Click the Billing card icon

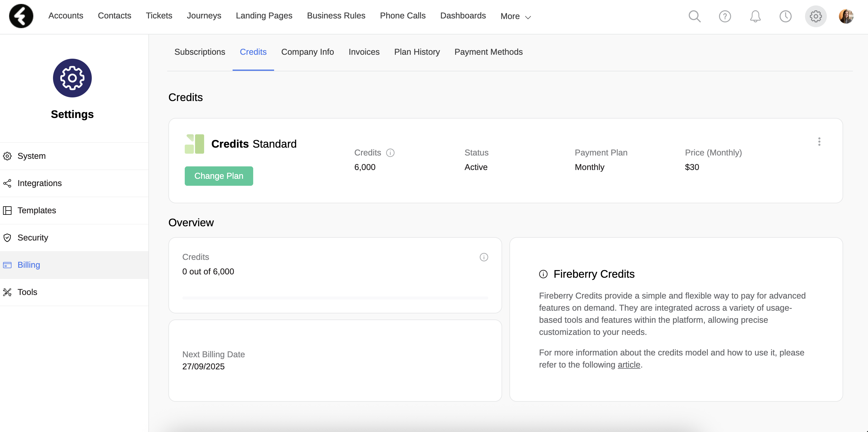(x=7, y=265)
